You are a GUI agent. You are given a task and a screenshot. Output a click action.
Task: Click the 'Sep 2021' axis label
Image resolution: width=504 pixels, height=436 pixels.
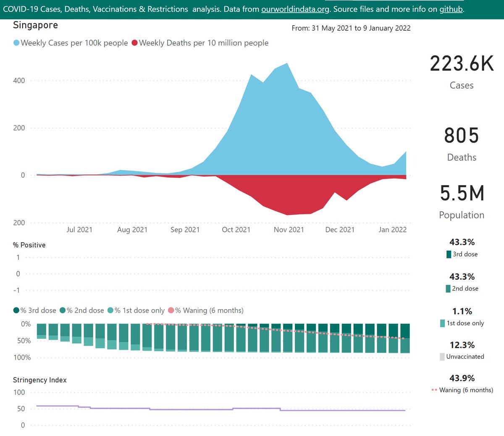coord(185,230)
